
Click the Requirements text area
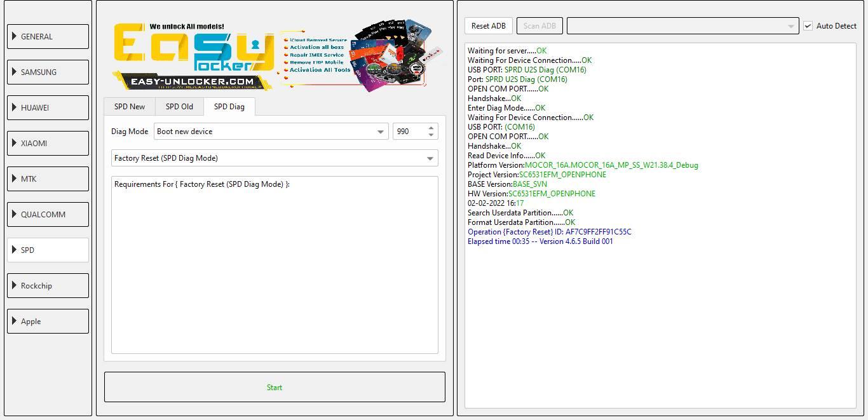(275, 264)
